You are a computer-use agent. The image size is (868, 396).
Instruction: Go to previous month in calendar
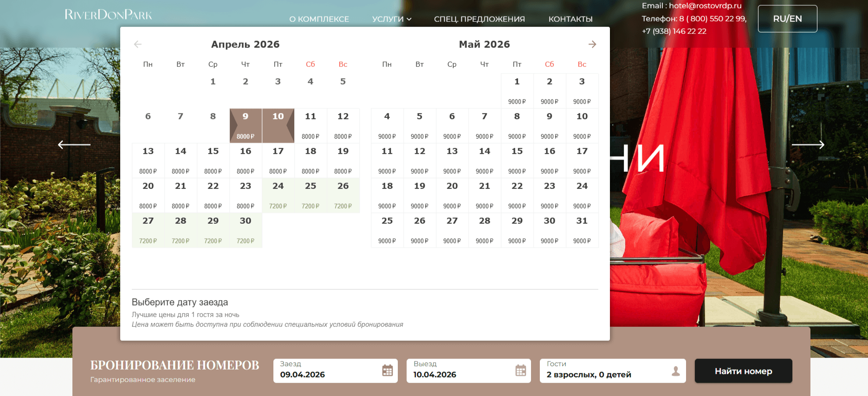137,44
